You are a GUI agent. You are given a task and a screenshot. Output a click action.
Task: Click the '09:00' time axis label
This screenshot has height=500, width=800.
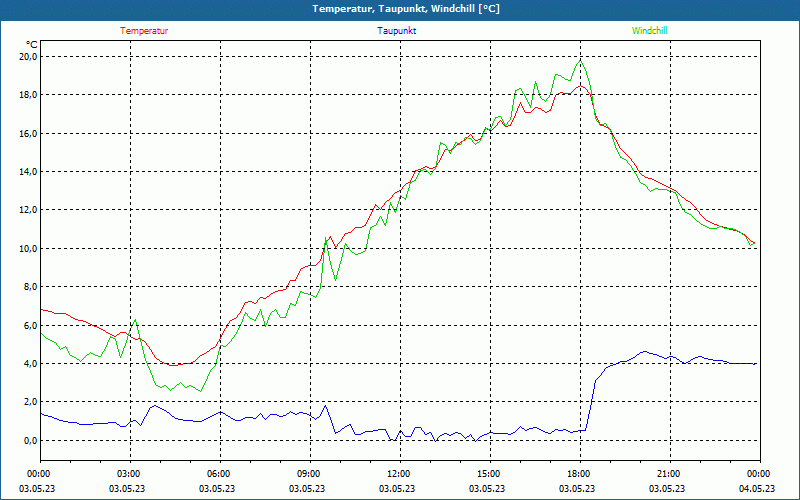[309, 474]
